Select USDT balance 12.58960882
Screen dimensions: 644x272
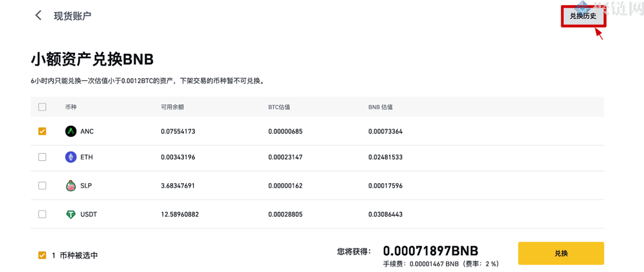[x=180, y=214]
